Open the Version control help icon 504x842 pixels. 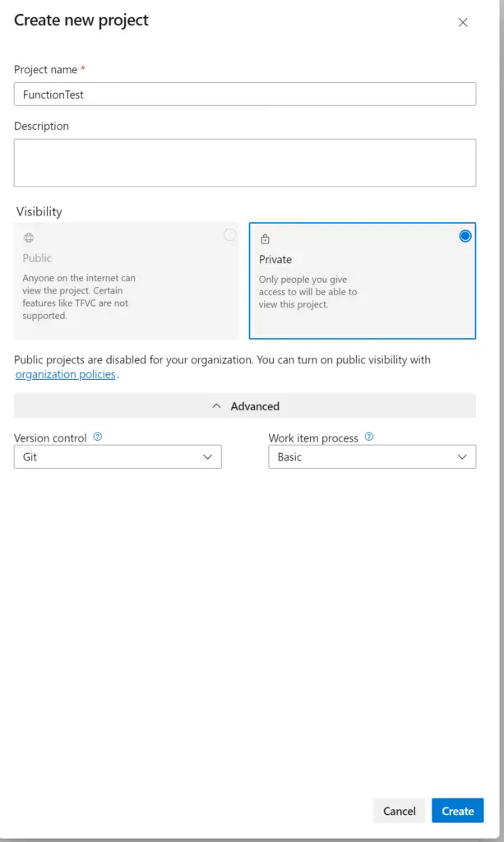[97, 437]
